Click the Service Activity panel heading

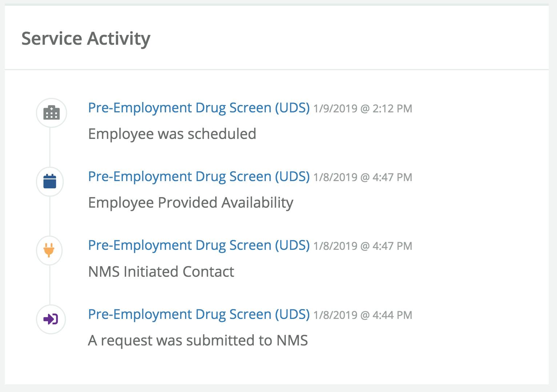point(86,38)
